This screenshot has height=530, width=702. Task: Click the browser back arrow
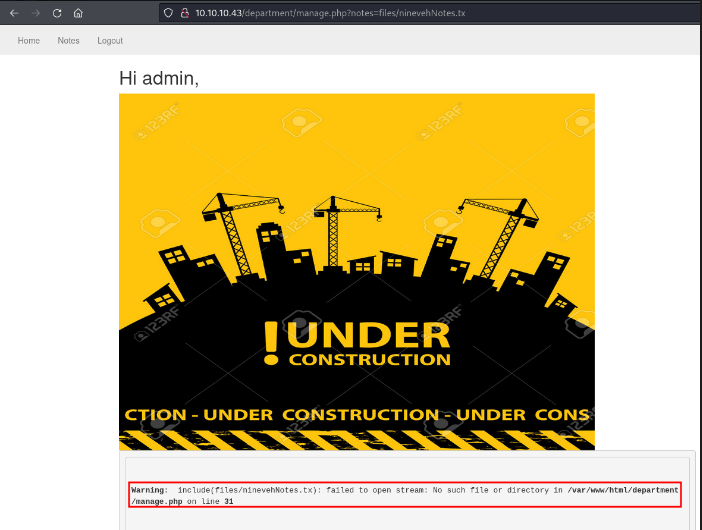point(14,13)
